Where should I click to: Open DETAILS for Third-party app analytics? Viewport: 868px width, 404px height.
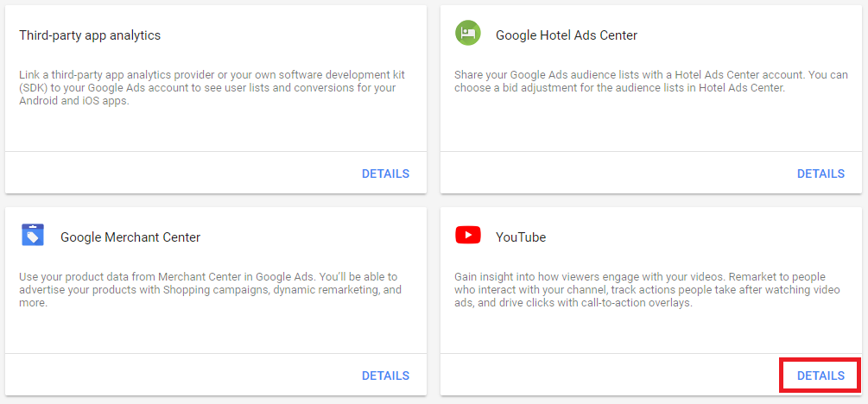tap(385, 174)
